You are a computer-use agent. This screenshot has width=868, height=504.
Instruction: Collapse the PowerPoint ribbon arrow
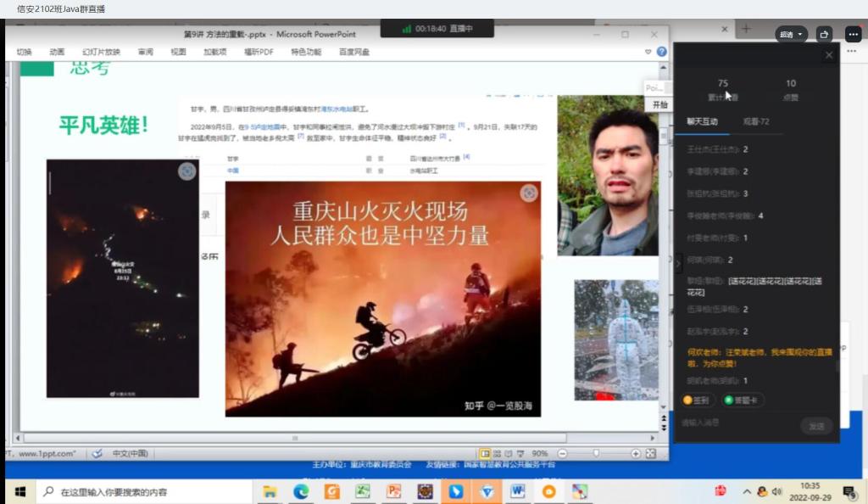pos(648,52)
